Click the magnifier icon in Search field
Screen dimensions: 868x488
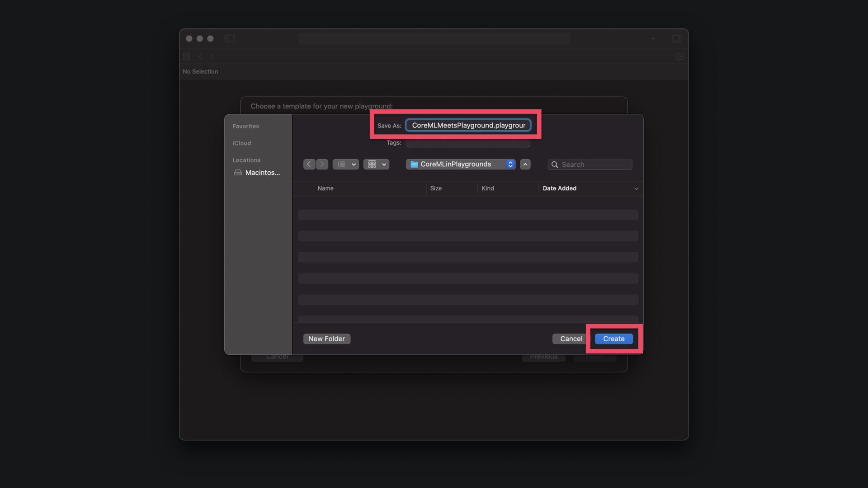[555, 165]
